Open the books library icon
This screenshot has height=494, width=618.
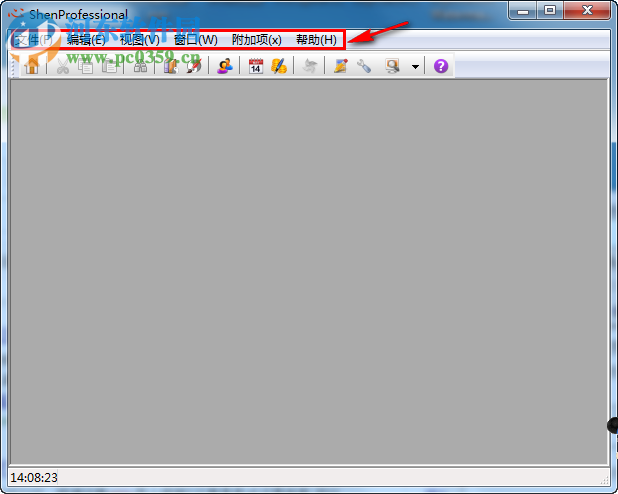[171, 66]
